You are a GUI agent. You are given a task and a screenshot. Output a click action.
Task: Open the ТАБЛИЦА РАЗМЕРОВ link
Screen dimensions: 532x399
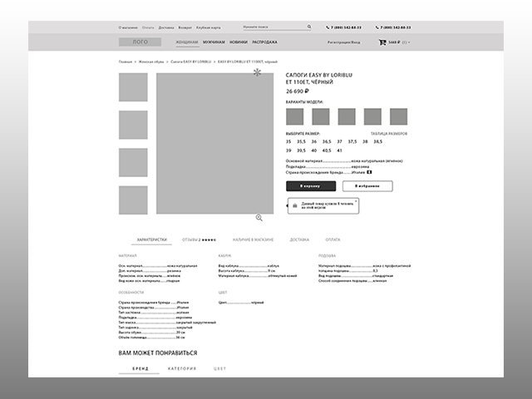[389, 134]
